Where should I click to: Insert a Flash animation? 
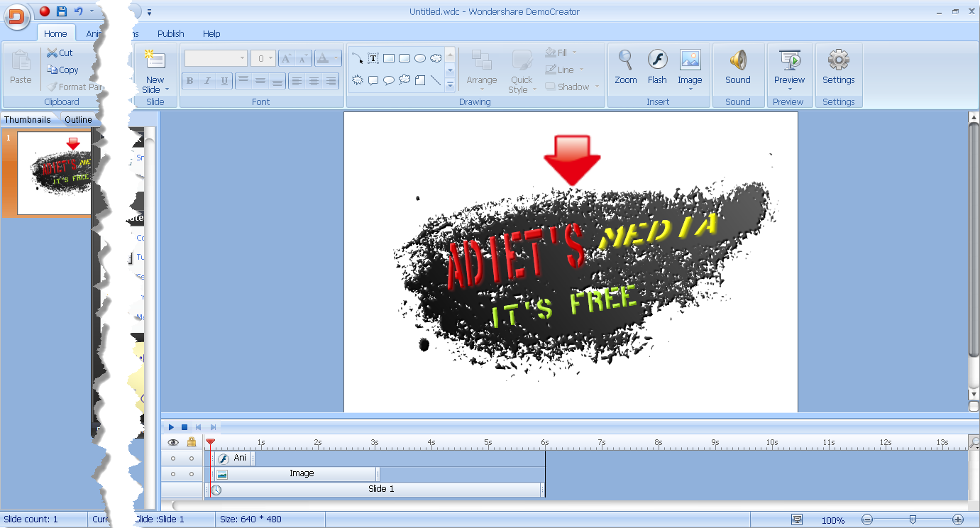[657, 68]
